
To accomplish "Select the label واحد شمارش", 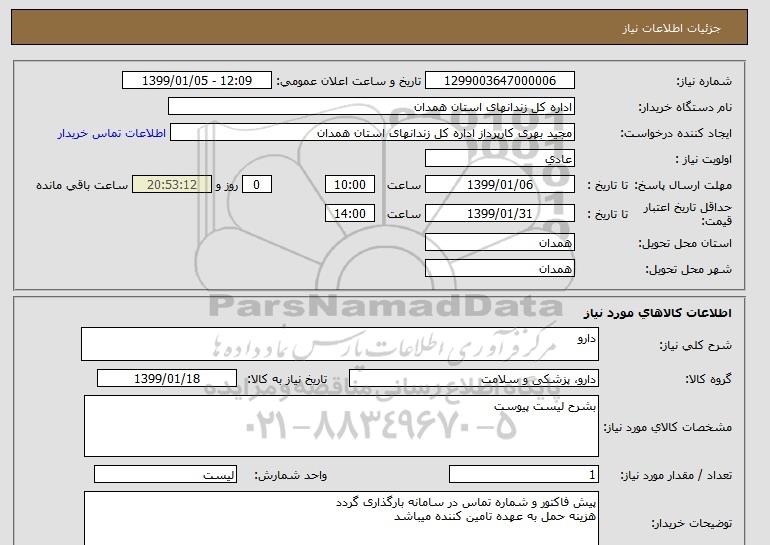I will pos(291,476).
